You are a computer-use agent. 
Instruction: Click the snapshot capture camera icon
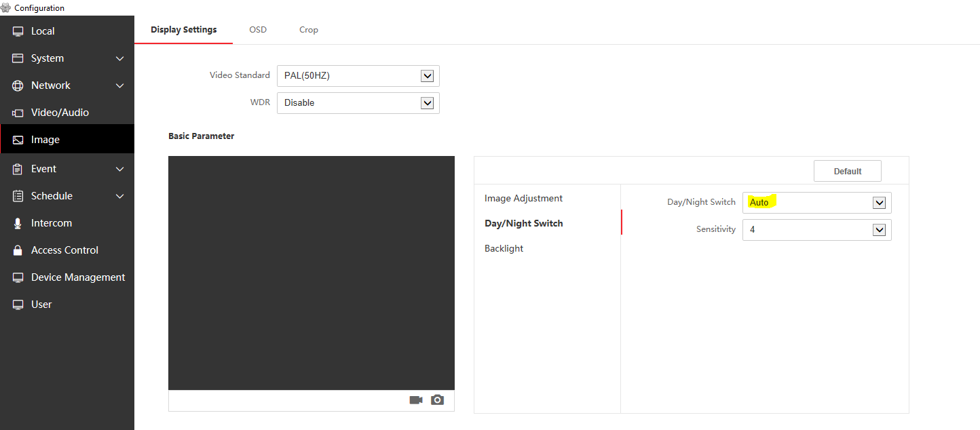click(438, 400)
